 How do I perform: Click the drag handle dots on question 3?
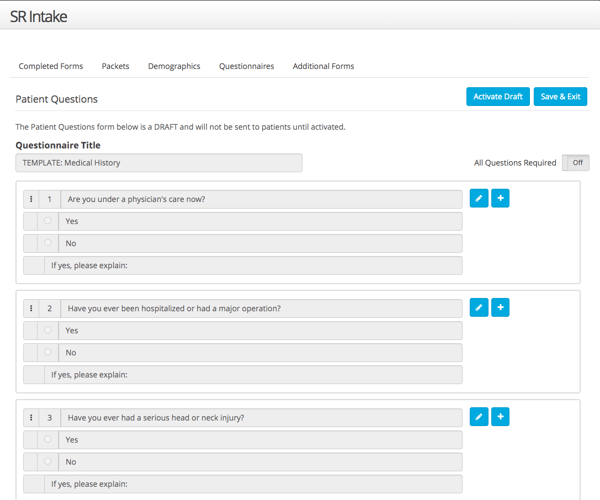[x=32, y=418]
